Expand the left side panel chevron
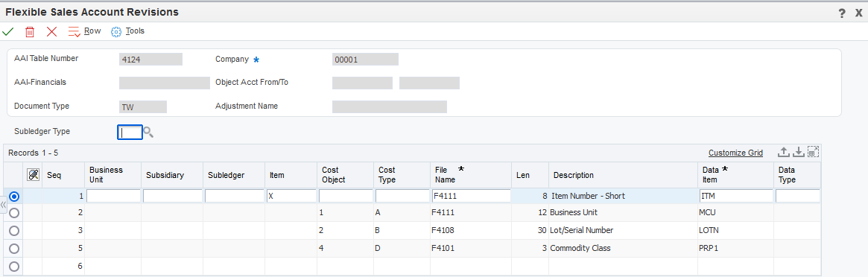 [3, 205]
